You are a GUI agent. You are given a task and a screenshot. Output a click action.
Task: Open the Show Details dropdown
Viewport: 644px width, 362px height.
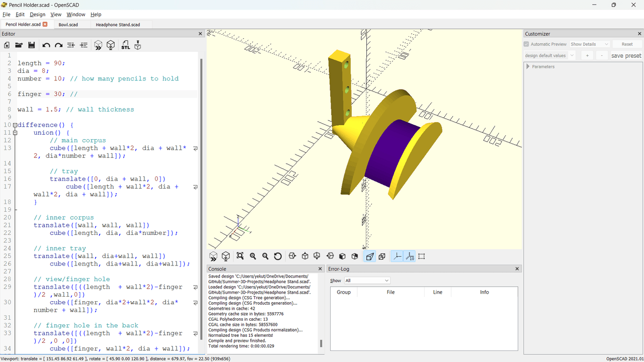coord(589,44)
